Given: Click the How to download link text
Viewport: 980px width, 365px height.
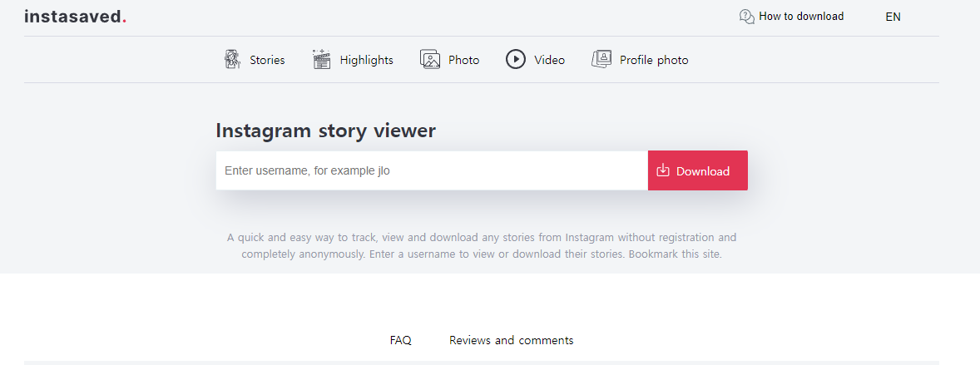Looking at the screenshot, I should click(x=801, y=17).
